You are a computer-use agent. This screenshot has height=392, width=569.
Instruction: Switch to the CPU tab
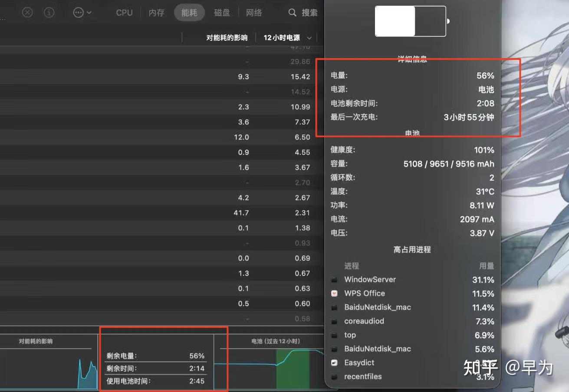[124, 13]
